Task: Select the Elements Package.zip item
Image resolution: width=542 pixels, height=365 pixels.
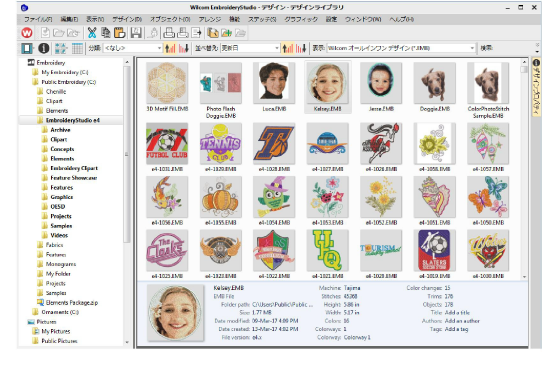Action: pos(72,302)
